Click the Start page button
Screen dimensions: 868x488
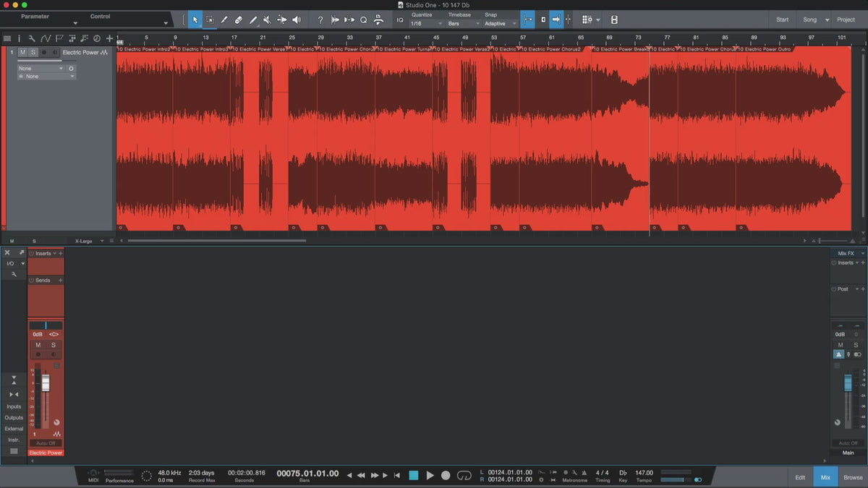(x=782, y=20)
